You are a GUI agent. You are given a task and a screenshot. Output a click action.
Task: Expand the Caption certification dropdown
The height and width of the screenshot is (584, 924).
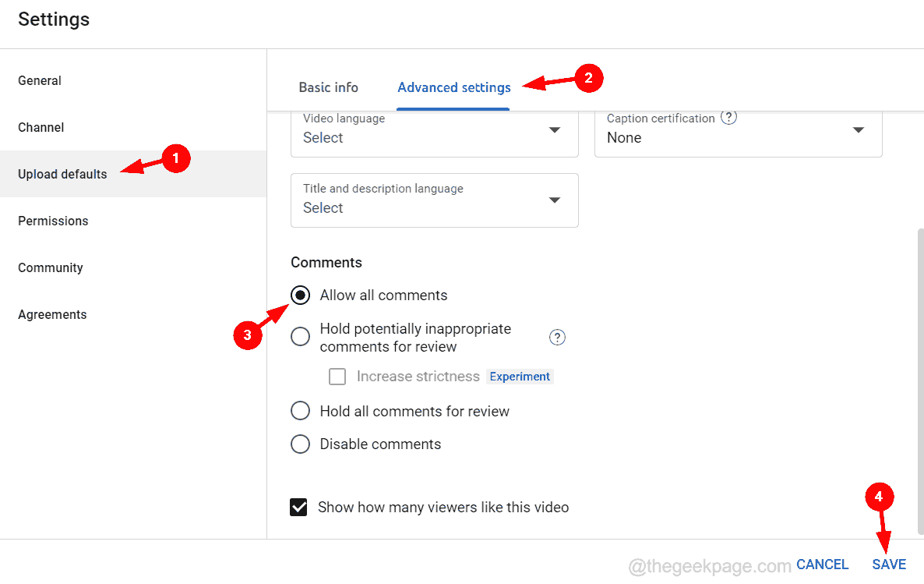pos(858,132)
